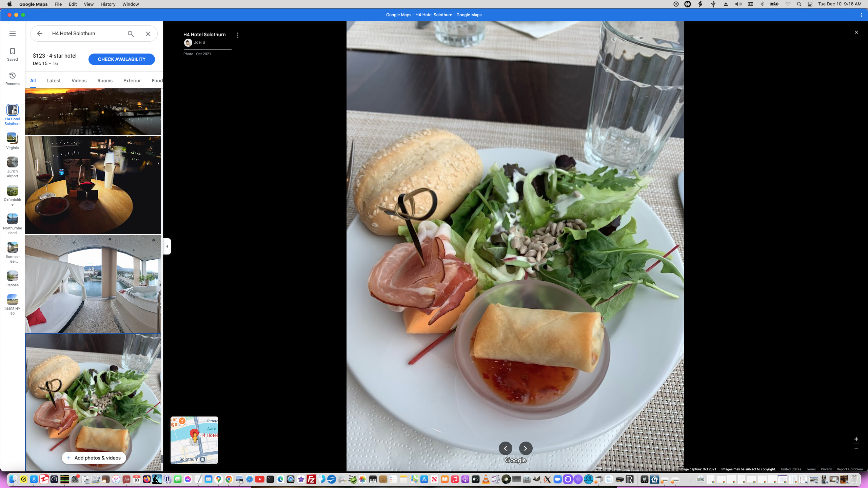
Task: Open photo options three-dot menu
Action: pos(237,35)
